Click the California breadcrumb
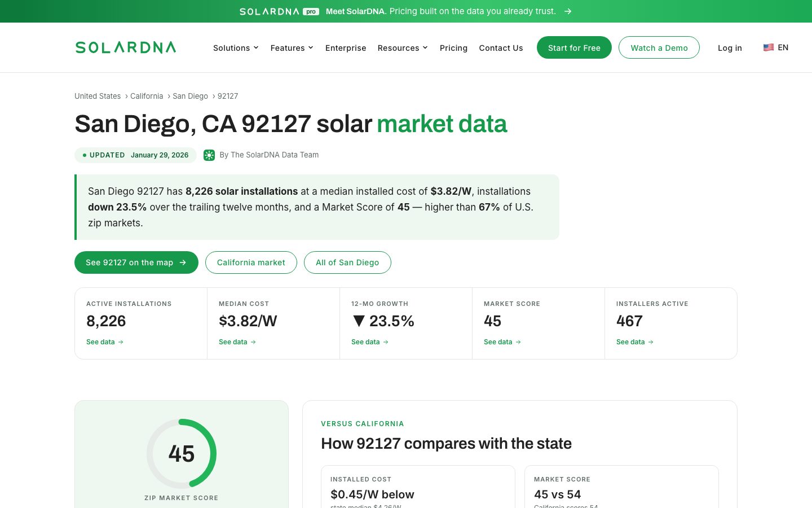812x508 pixels. pos(147,96)
